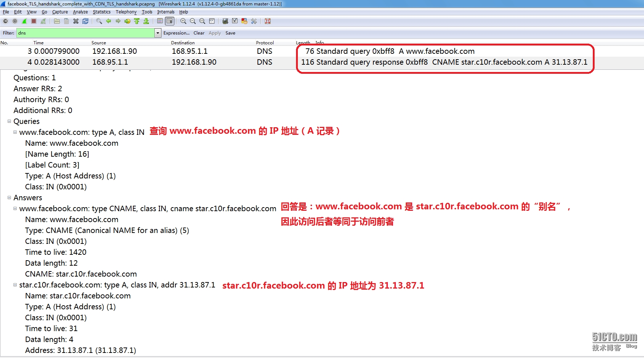Open help lifebuoy icon
This screenshot has width=644, height=358.
click(268, 21)
